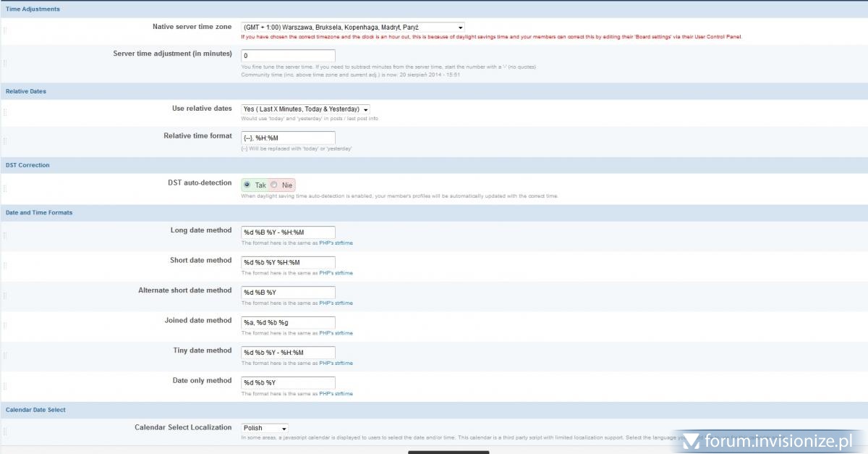Image resolution: width=868 pixels, height=454 pixels.
Task: Click drag handle beside Joined date method row
Action: point(4,326)
